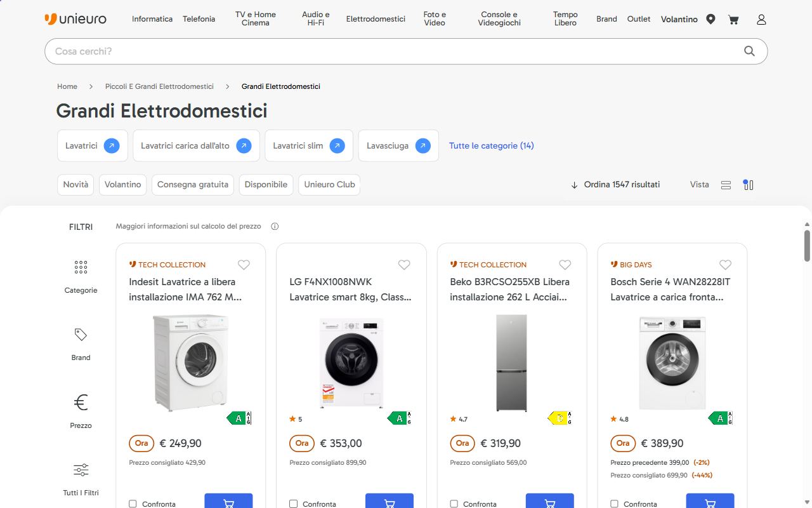Image resolution: width=812 pixels, height=508 pixels.
Task: Toggle the Novità filter chip
Action: click(x=75, y=185)
